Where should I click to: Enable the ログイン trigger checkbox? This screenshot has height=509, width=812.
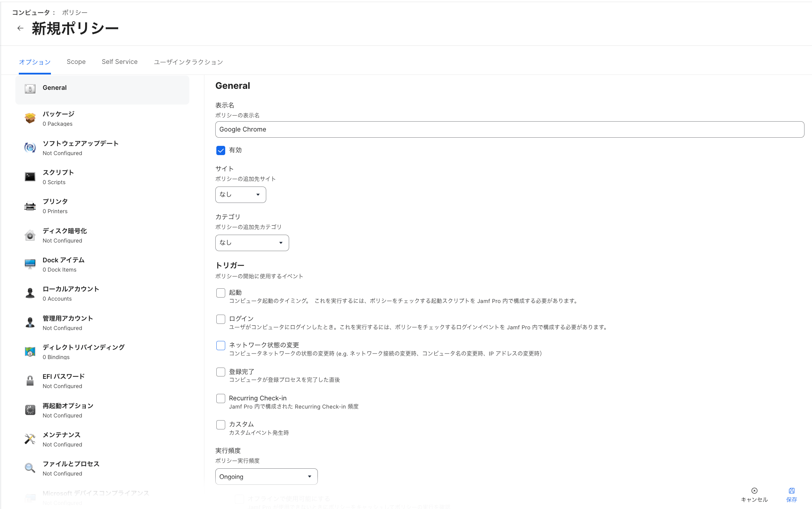point(221,319)
